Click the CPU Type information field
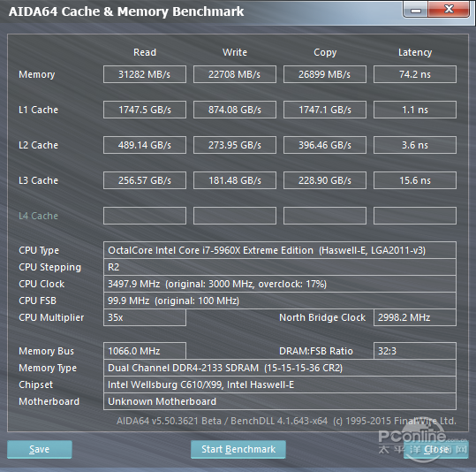 (x=280, y=250)
